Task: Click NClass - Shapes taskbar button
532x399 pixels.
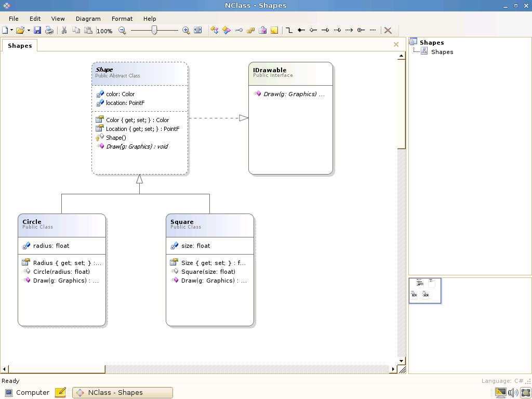Action: click(x=123, y=393)
